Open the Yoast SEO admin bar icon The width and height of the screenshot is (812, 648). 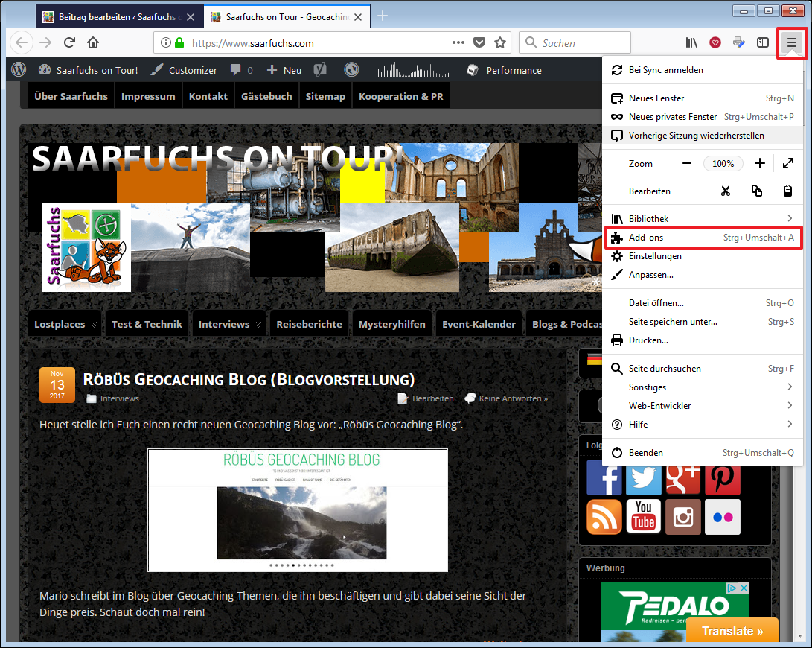321,70
